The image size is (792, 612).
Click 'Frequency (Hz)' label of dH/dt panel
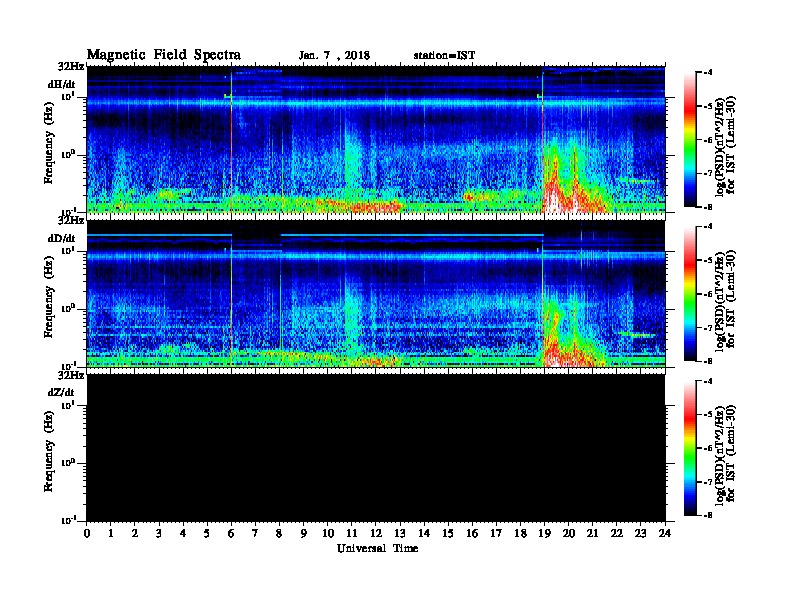(48, 143)
